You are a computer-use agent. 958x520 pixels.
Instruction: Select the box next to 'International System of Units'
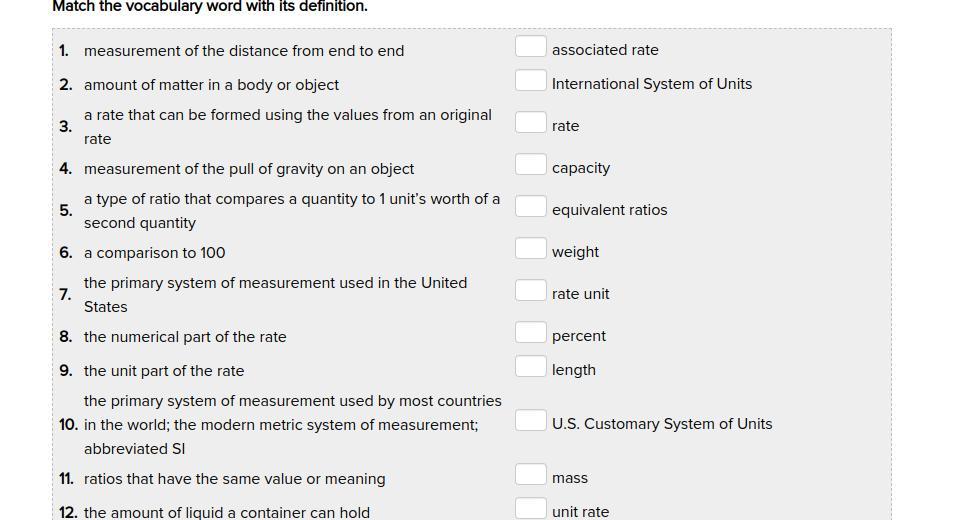click(530, 81)
